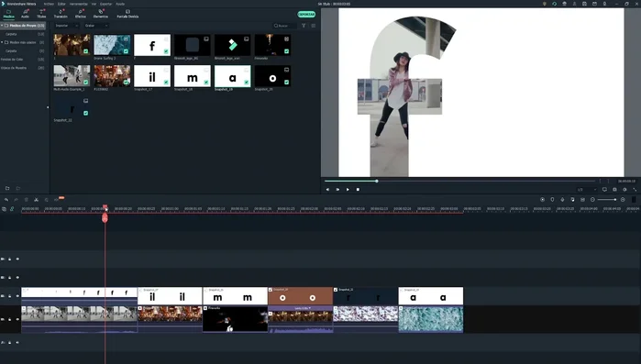Click the Buscar search field
The height and width of the screenshot is (364, 641).
(285, 26)
